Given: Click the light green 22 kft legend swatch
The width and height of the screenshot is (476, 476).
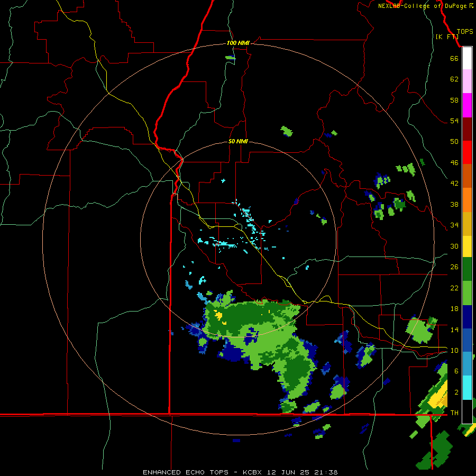Looking at the screenshot, I should click(x=467, y=293).
